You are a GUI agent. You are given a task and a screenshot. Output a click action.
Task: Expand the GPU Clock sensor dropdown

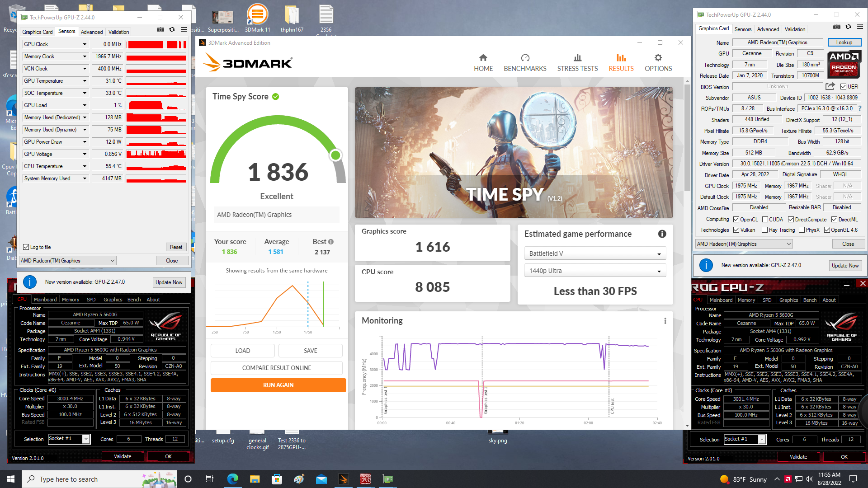[x=84, y=44]
